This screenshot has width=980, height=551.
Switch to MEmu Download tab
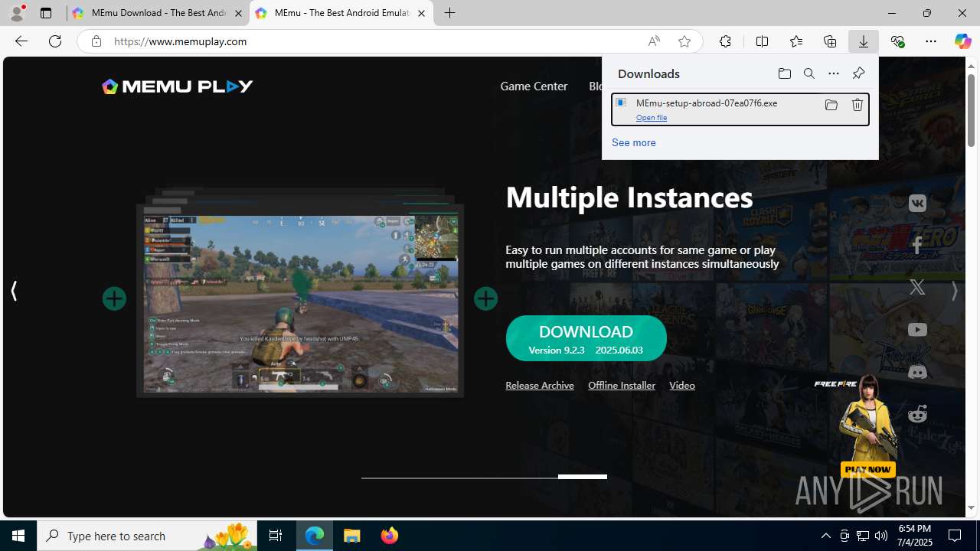(x=157, y=13)
